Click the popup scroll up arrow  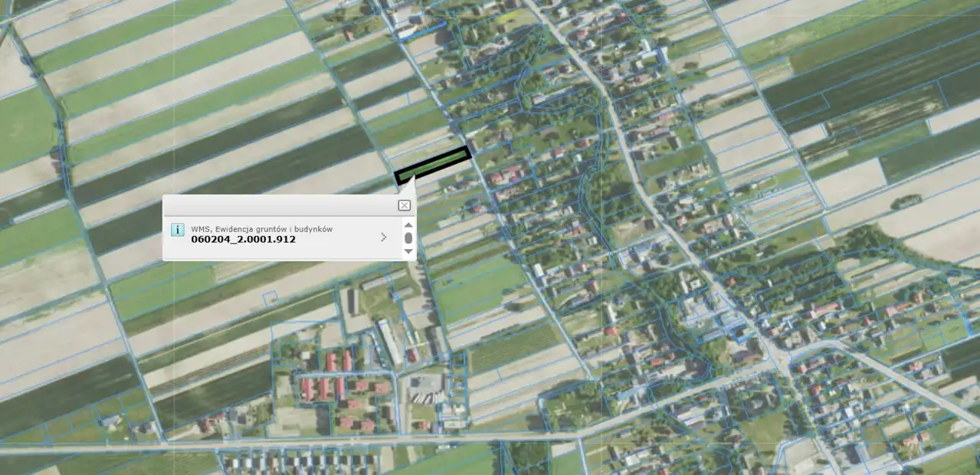point(408,224)
